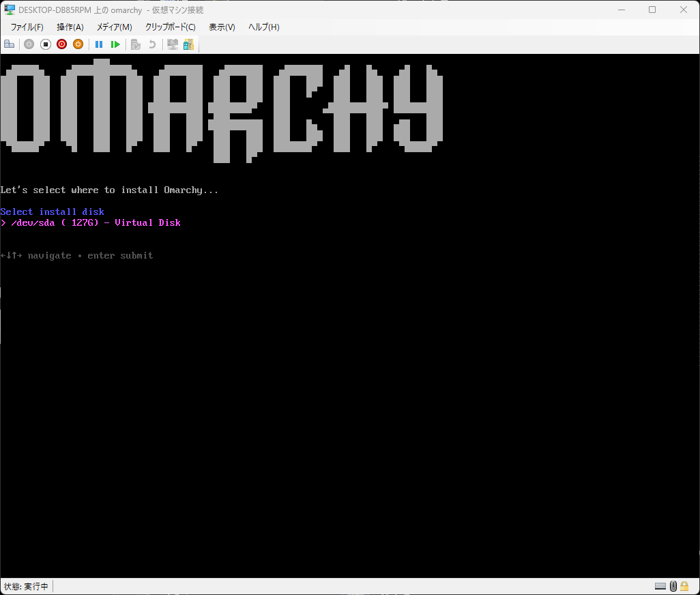Screen dimensions: 700x595
Task: Pause the virtual machine
Action: click(x=99, y=44)
